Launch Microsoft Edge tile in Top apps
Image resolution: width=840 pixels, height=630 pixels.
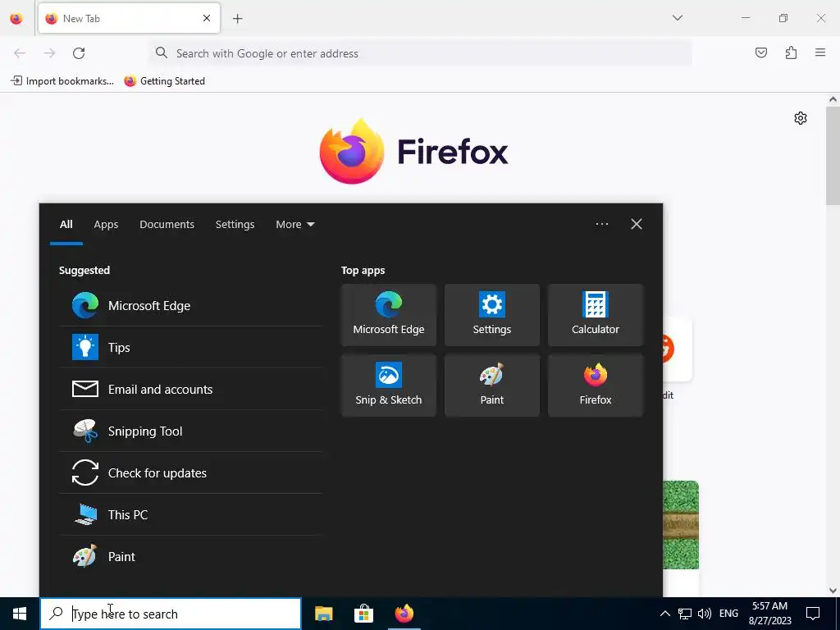pyautogui.click(x=388, y=315)
